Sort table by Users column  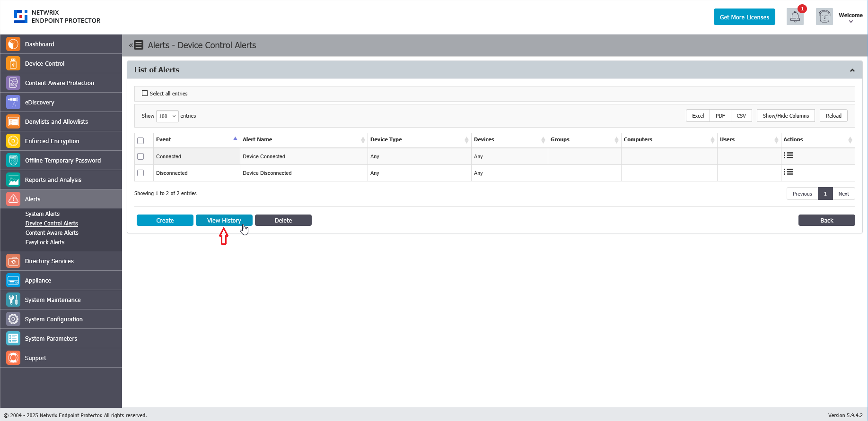point(749,139)
